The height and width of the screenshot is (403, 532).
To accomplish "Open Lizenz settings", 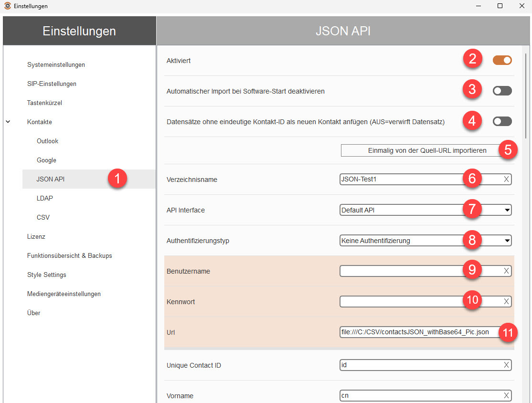I will point(36,236).
